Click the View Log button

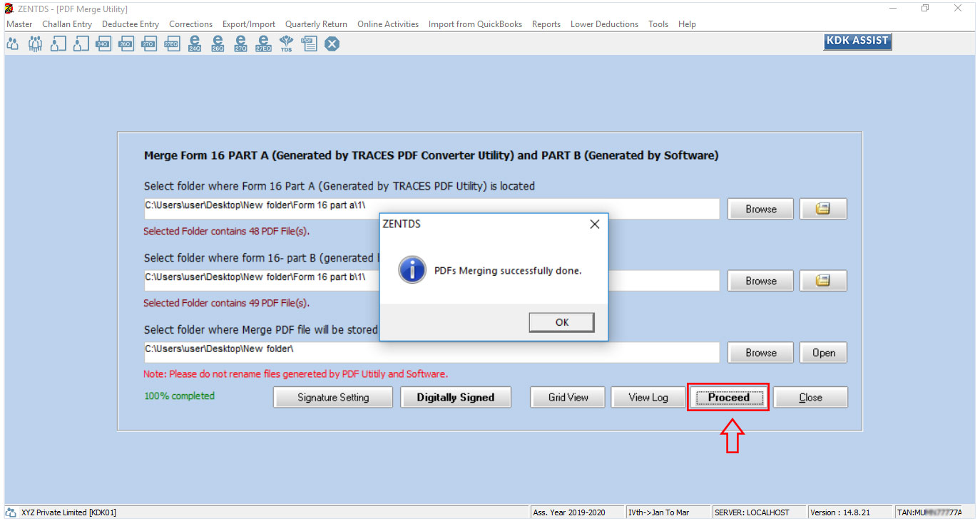click(x=648, y=397)
